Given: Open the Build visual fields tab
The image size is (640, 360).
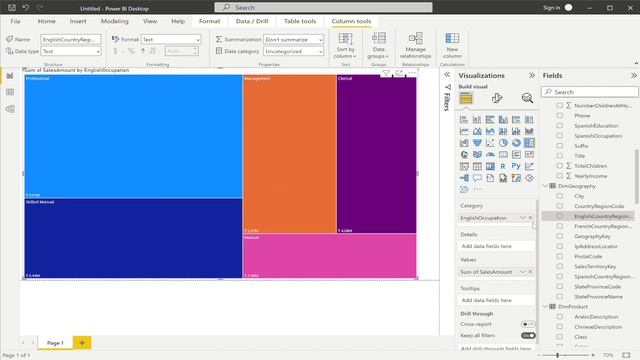Looking at the screenshot, I should pos(466,98).
